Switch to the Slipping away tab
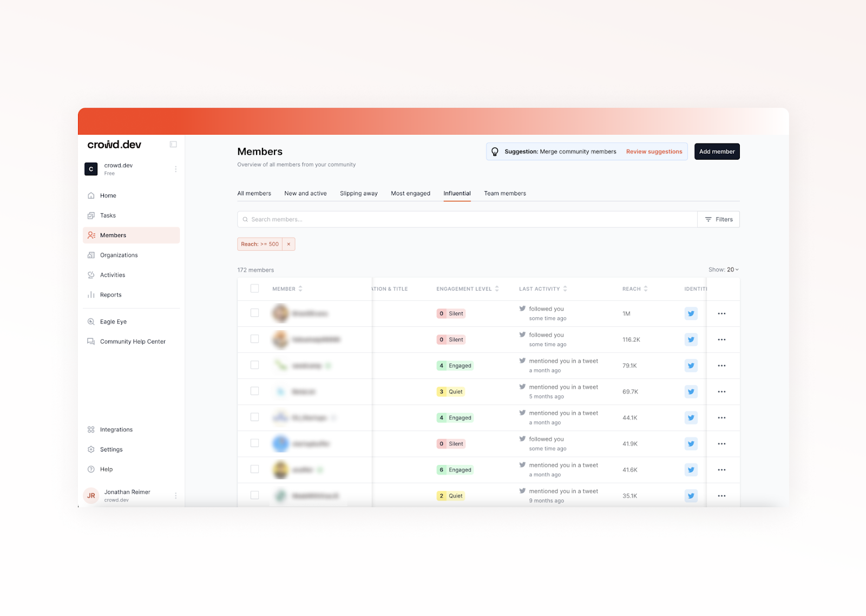The image size is (866, 616). coord(359,193)
